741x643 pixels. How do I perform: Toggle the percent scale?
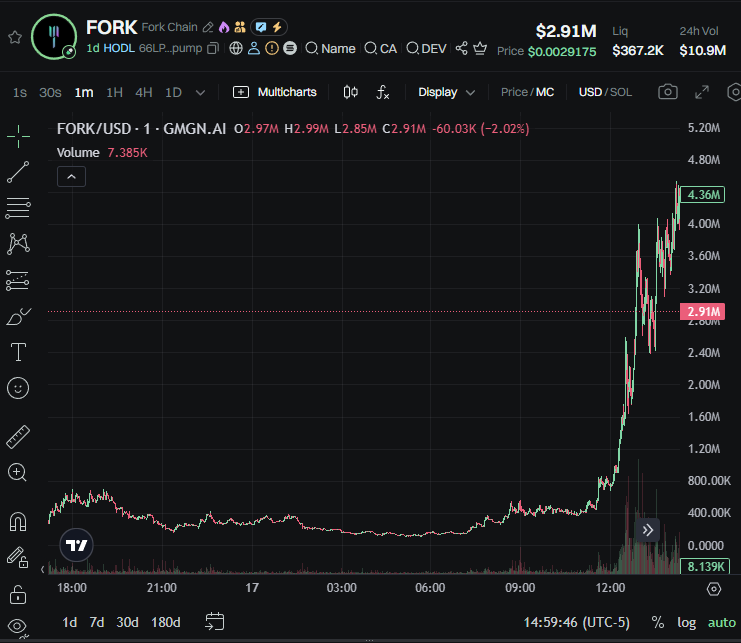tap(658, 622)
